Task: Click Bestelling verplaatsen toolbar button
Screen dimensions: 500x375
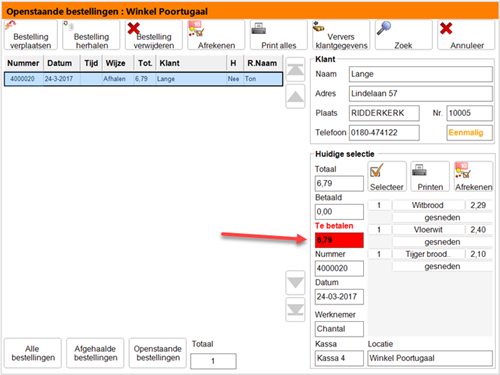Action: pyautogui.click(x=31, y=35)
